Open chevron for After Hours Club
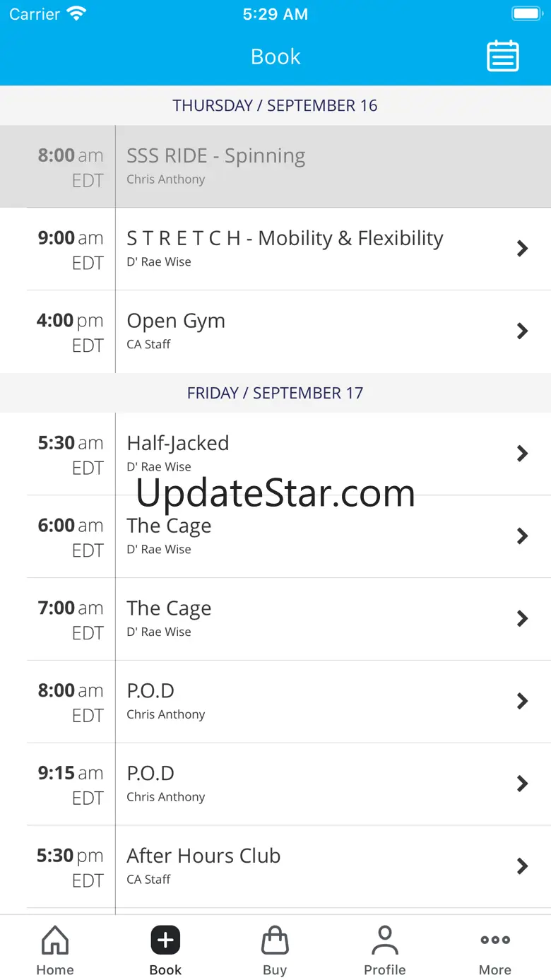The image size is (551, 980). coord(522,866)
